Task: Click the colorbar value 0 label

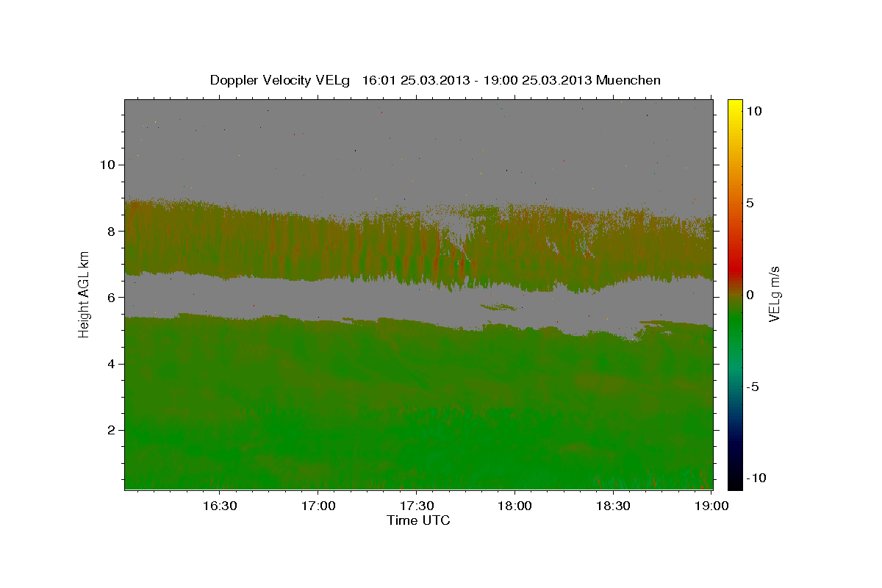Action: [750, 295]
